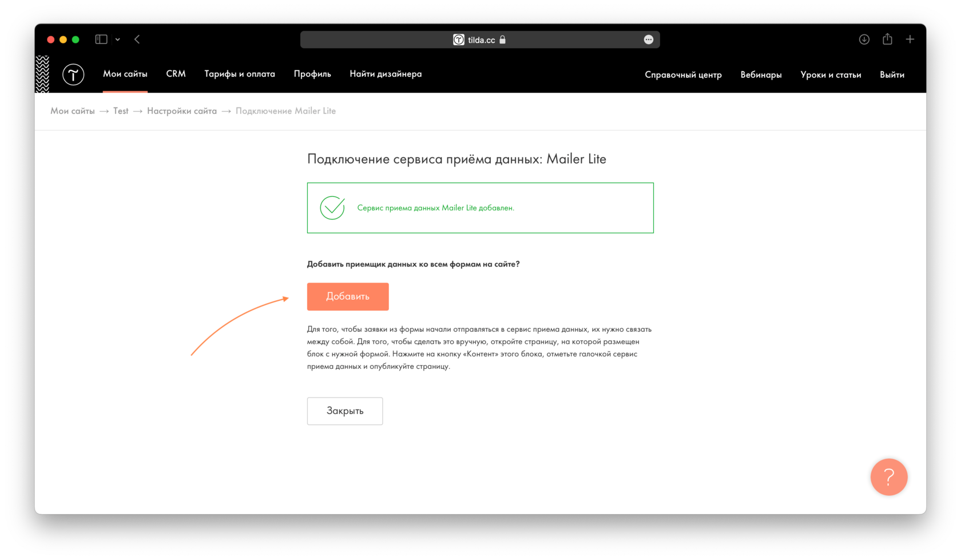Open the Мои сайты breadcrumb link
Screen dimensions: 961x560
pyautogui.click(x=72, y=110)
